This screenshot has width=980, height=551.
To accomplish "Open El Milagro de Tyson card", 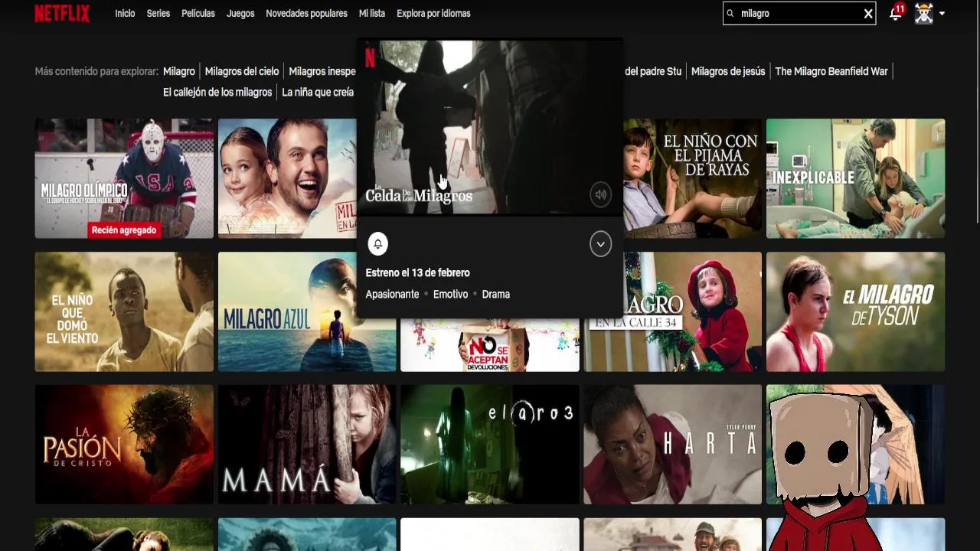I will tap(855, 311).
